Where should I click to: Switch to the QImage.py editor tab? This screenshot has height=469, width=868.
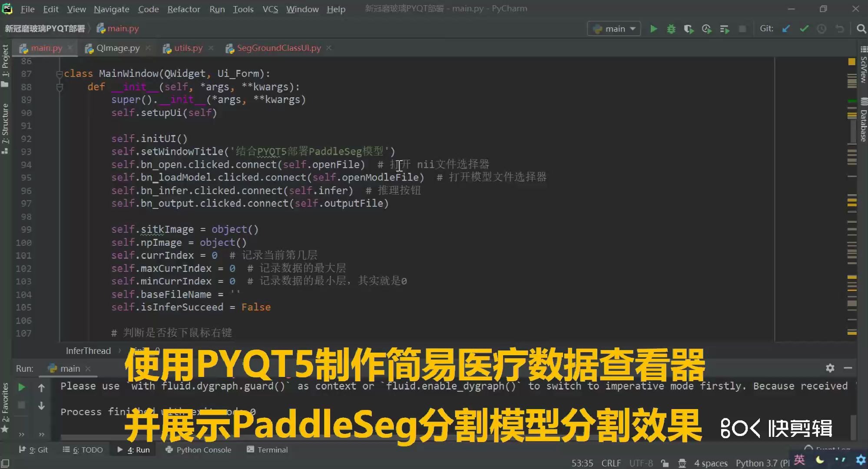(118, 48)
